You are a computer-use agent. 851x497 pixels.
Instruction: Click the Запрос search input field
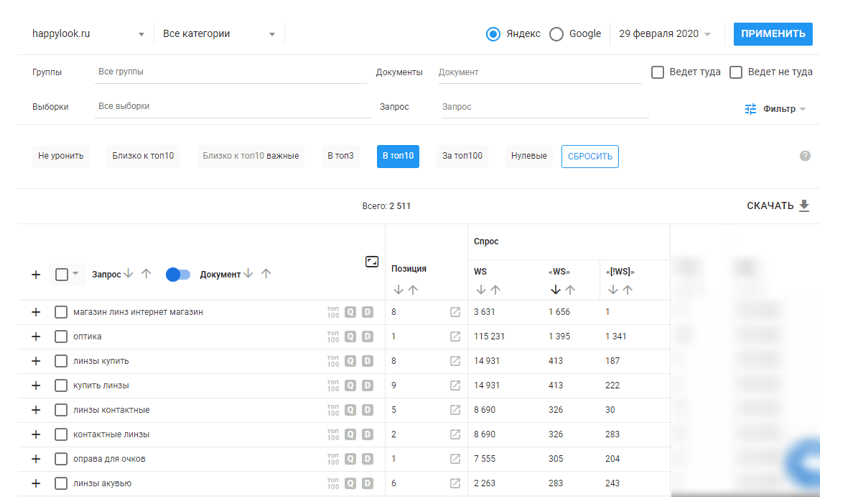[545, 107]
